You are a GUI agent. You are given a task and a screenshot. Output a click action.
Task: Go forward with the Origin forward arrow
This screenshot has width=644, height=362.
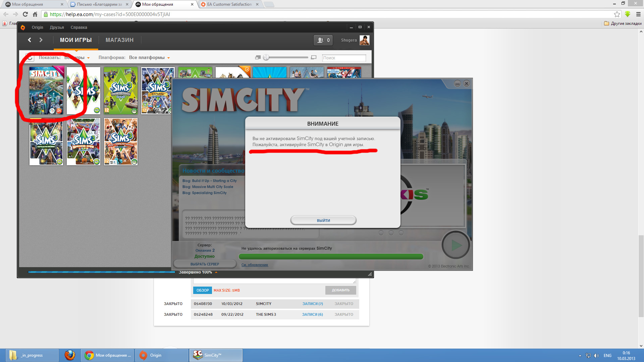pos(41,40)
